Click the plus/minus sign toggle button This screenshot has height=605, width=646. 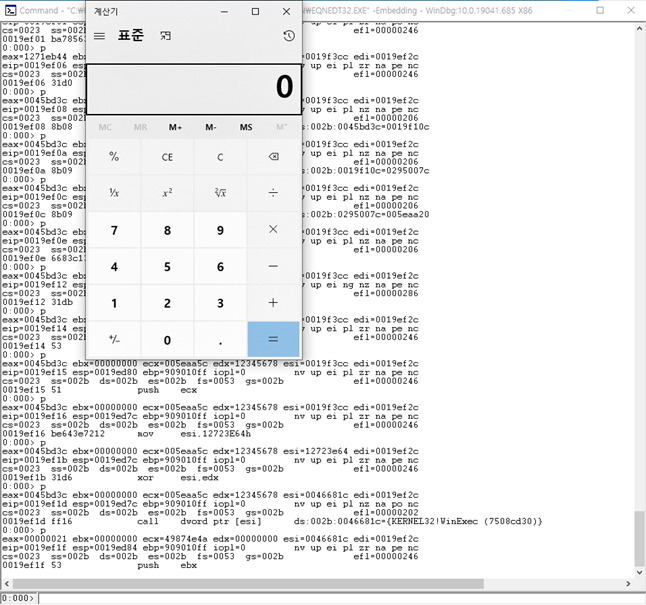[114, 339]
